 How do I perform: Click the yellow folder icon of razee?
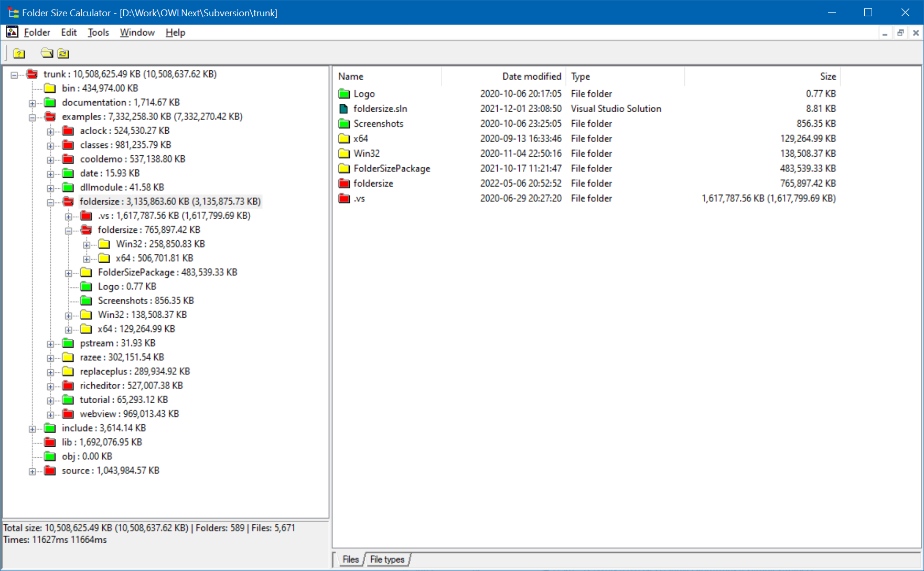(x=68, y=357)
